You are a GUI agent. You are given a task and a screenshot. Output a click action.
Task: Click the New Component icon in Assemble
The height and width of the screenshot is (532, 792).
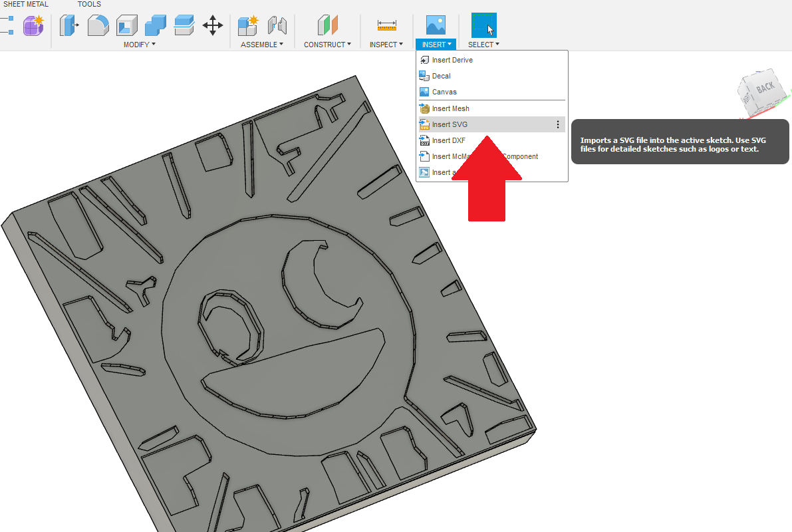[247, 25]
